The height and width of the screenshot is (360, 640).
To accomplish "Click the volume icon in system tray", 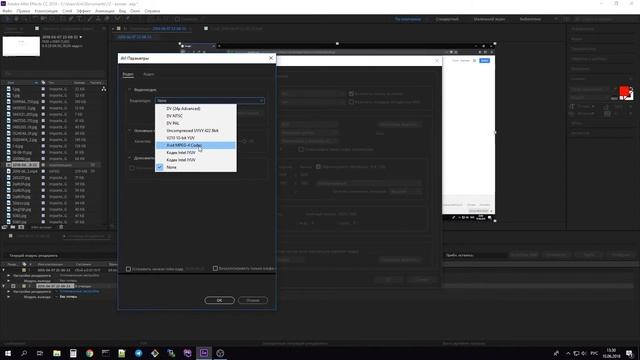I will tap(584, 353).
